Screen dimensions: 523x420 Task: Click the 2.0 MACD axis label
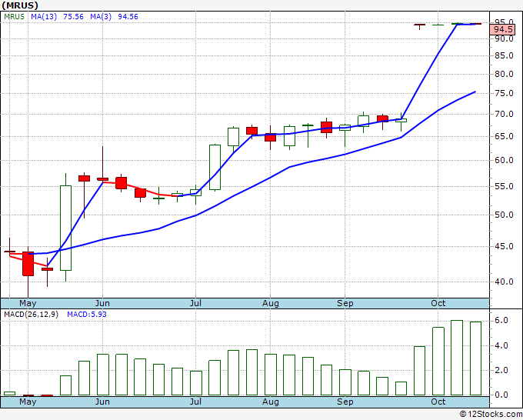click(501, 370)
